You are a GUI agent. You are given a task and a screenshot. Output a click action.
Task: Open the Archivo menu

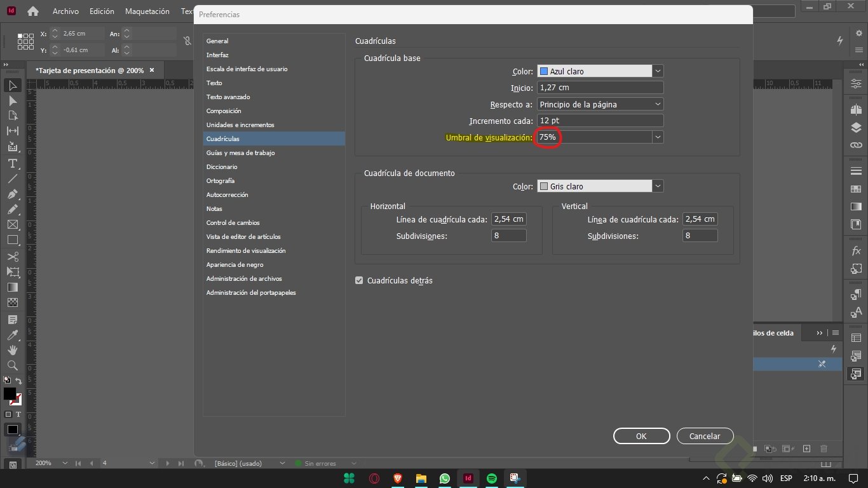[x=66, y=11]
